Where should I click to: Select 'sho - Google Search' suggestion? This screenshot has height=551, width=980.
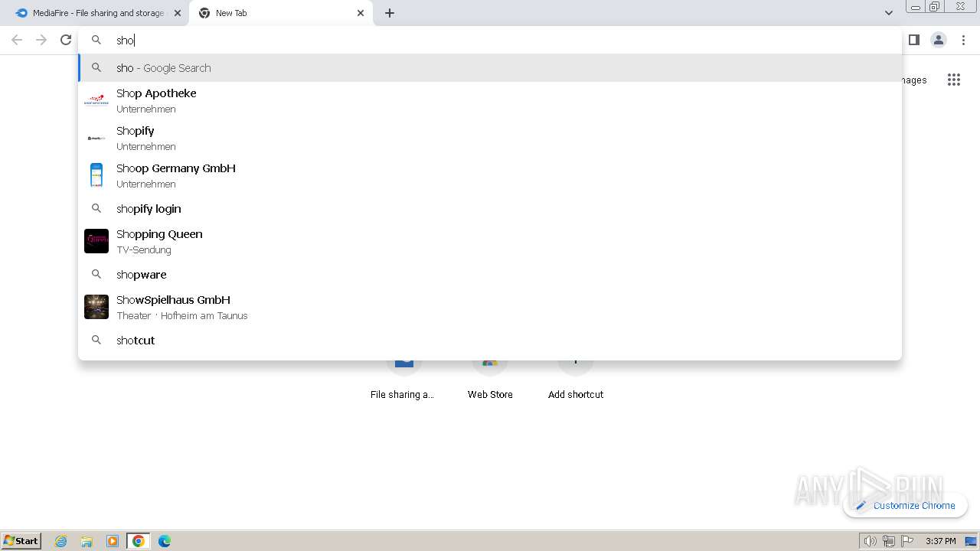pos(490,68)
